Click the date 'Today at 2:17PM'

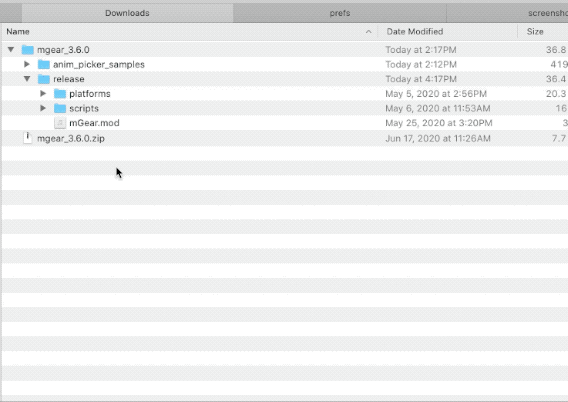tap(421, 50)
